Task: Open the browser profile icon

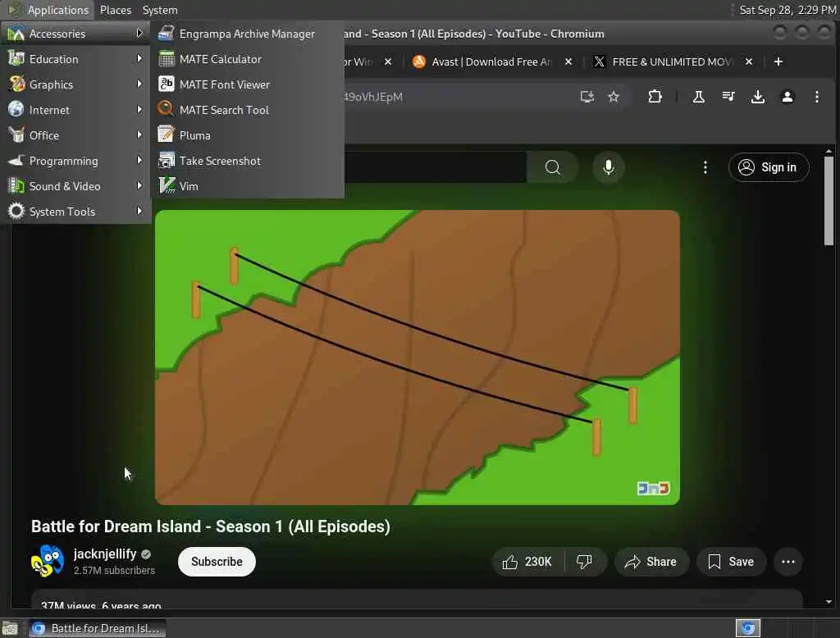Action: pos(787,97)
